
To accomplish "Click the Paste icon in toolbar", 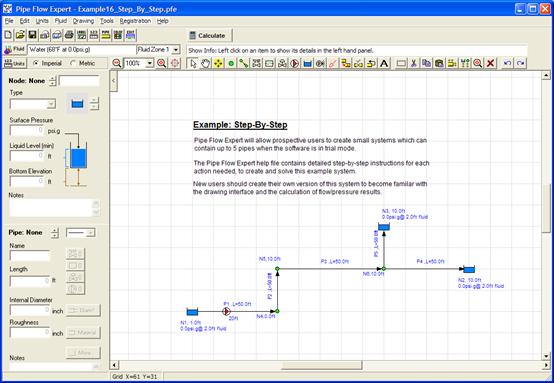I will [439, 63].
